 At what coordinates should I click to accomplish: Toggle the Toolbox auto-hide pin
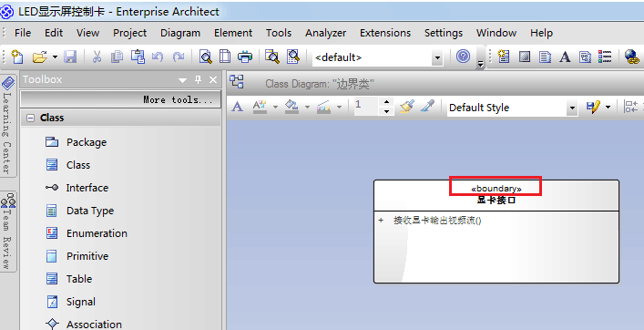click(198, 79)
